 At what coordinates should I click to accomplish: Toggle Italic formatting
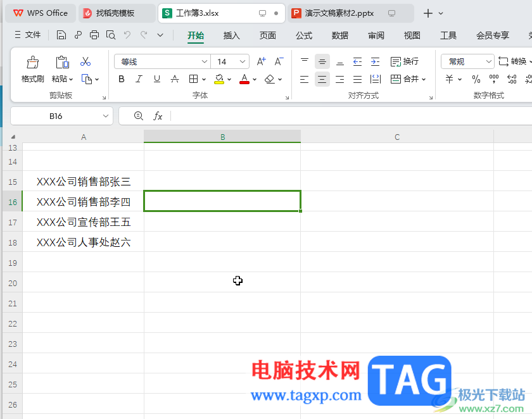coord(139,79)
